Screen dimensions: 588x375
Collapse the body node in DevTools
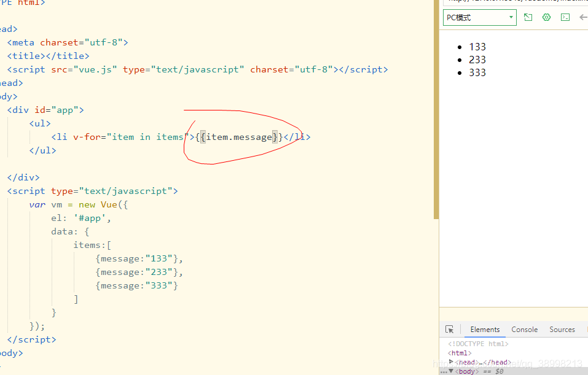[x=451, y=371]
